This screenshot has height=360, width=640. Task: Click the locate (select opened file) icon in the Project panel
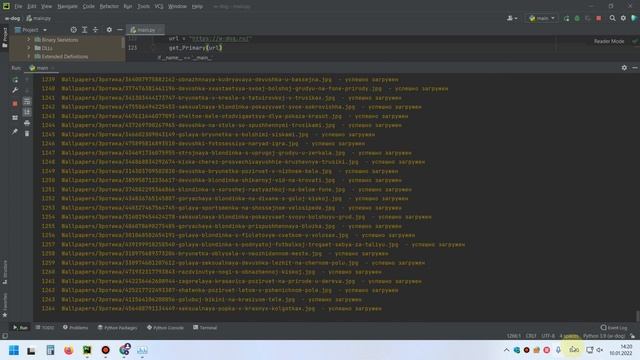click(x=73, y=30)
